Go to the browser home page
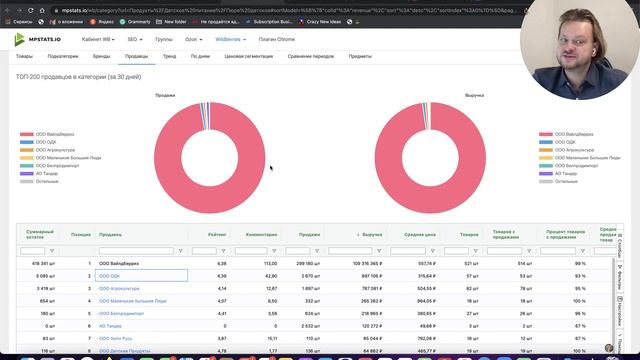640x360 pixels. tap(42, 10)
